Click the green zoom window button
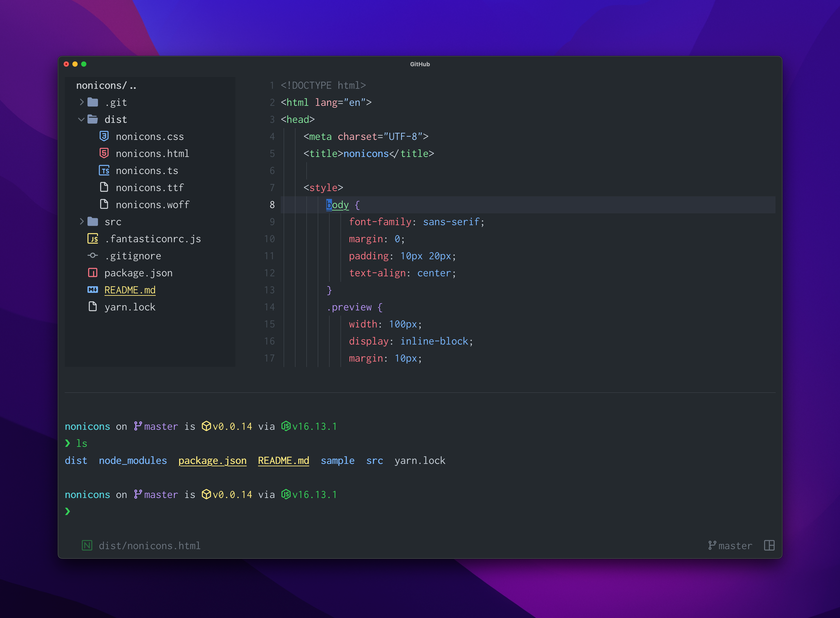The width and height of the screenshot is (840, 618). click(84, 64)
